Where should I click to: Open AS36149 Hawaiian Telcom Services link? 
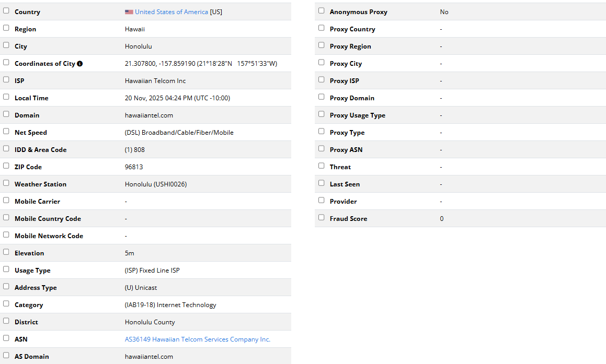pyautogui.click(x=198, y=339)
